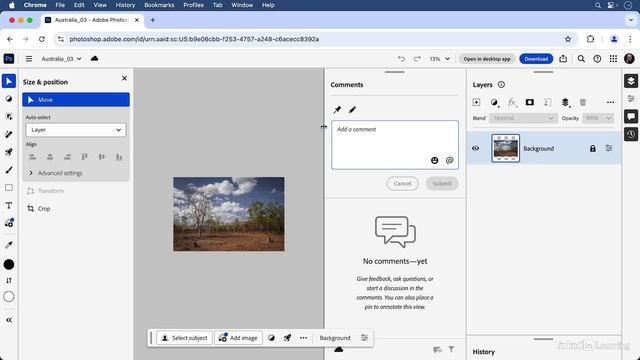The width and height of the screenshot is (640, 360).
Task: Open the Bookmarks menu
Action: (159, 5)
